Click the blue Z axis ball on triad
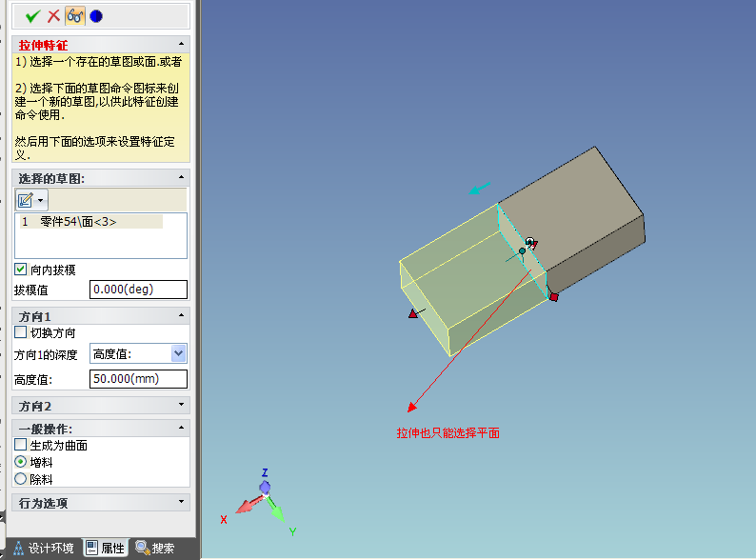The height and width of the screenshot is (560, 756). tap(265, 487)
